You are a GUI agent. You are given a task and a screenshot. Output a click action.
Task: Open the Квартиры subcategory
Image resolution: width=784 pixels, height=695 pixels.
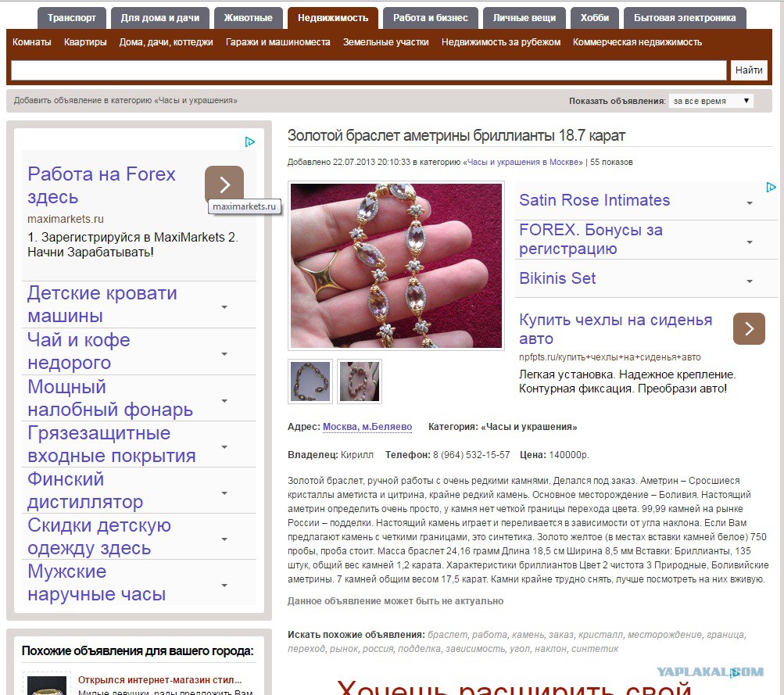tap(85, 42)
